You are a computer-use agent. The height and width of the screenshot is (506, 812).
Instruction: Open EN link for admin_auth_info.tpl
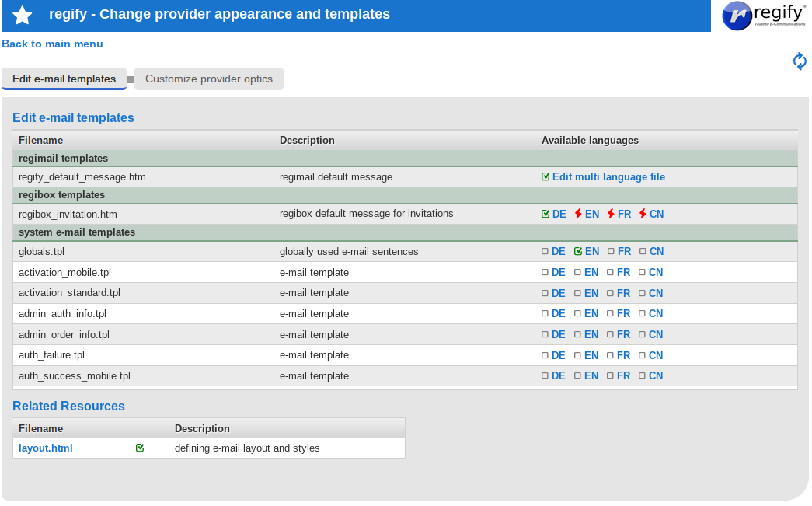tap(591, 313)
